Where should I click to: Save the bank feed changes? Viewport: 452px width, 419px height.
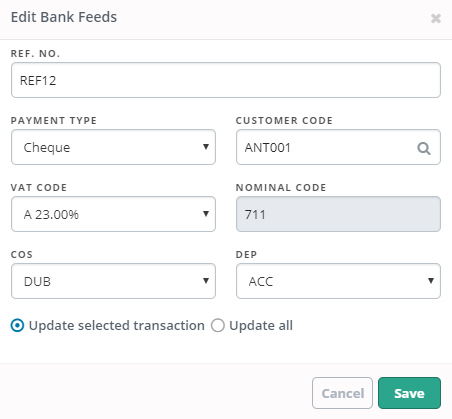click(409, 393)
